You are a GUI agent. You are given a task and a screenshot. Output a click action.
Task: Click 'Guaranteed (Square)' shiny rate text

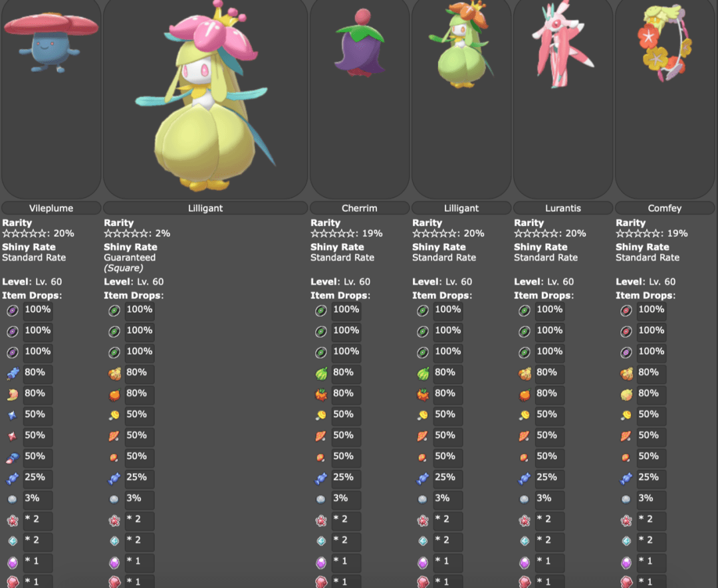(x=130, y=262)
